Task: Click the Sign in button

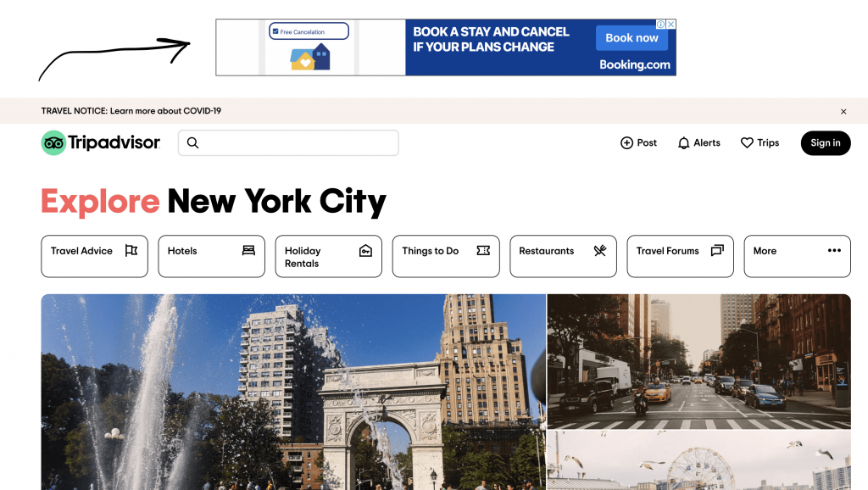Action: point(826,143)
